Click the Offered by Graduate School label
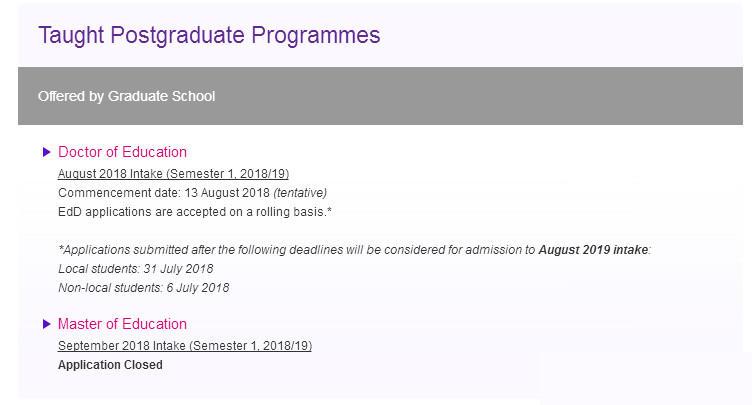This screenshot has height=405, width=752. [x=127, y=96]
